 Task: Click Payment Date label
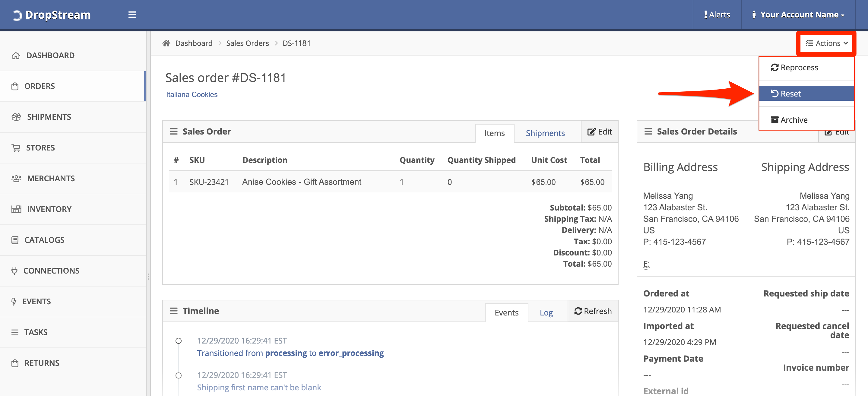tap(673, 359)
